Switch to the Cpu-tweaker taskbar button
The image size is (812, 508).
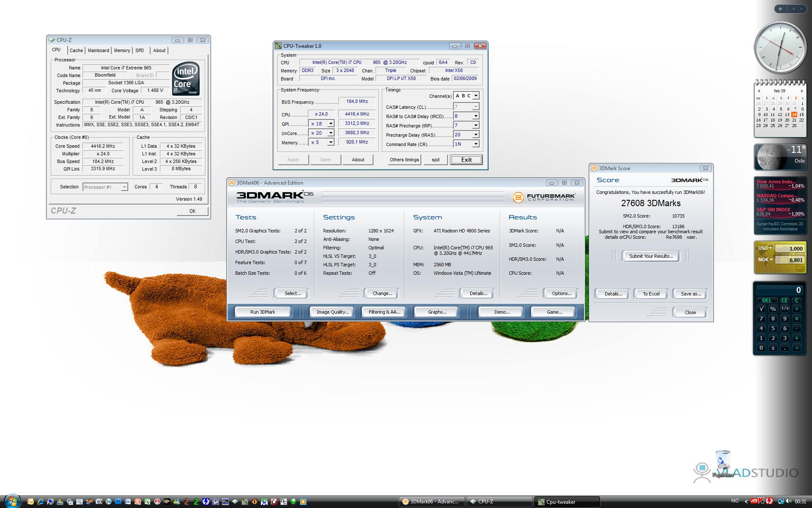click(x=567, y=502)
